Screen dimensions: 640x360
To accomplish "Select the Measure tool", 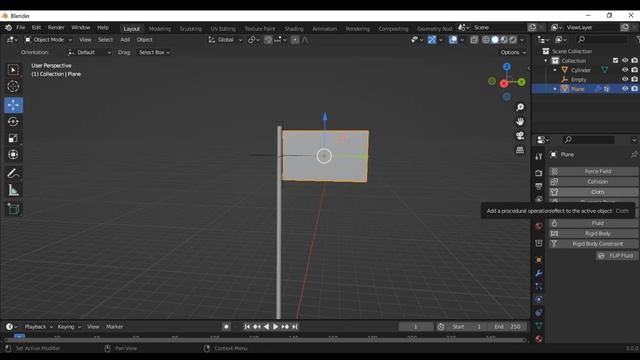I will point(13,190).
